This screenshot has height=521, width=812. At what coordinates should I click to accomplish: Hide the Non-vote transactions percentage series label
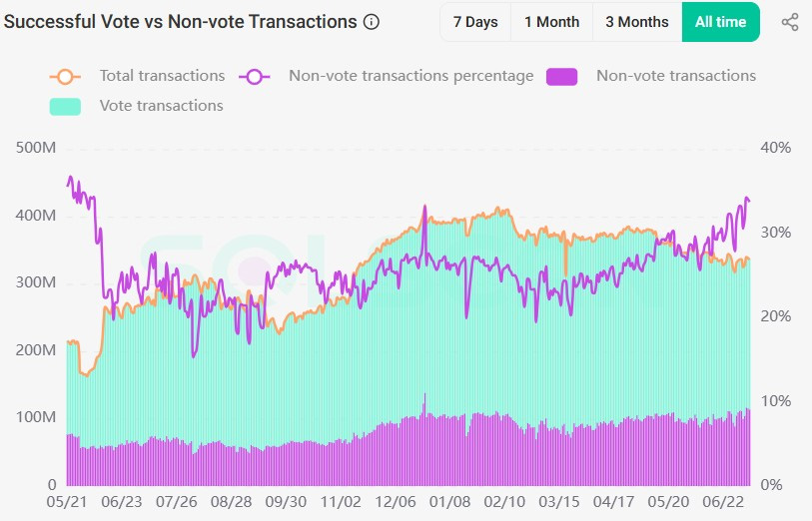click(410, 76)
